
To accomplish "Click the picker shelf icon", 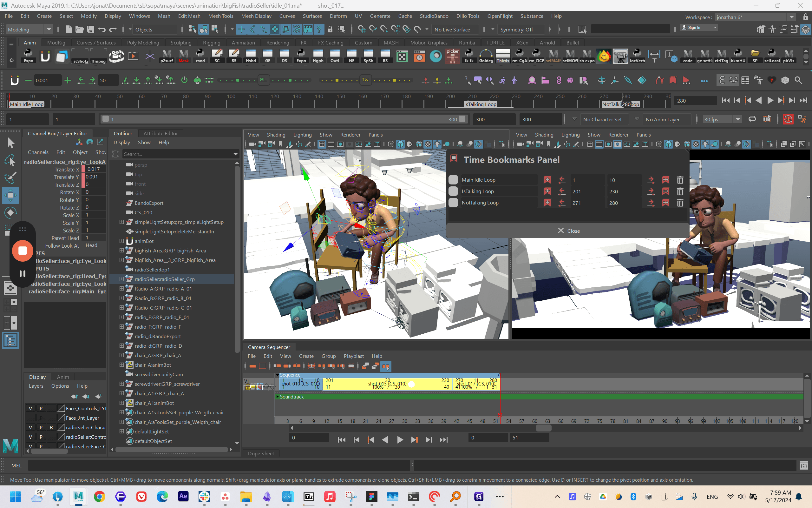I will (452, 56).
